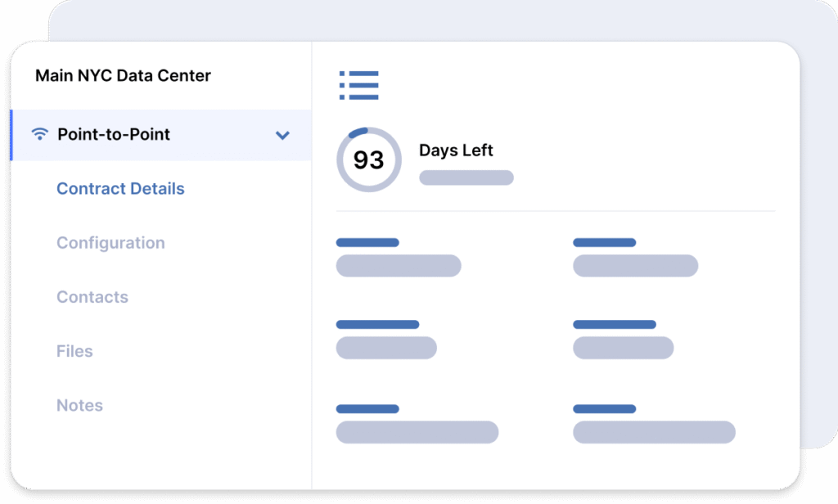Click the top-left blue field label
838x504 pixels.
coord(367,243)
